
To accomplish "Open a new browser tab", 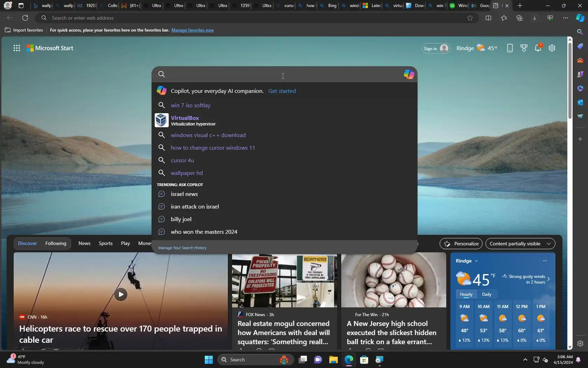I will click(x=520, y=6).
